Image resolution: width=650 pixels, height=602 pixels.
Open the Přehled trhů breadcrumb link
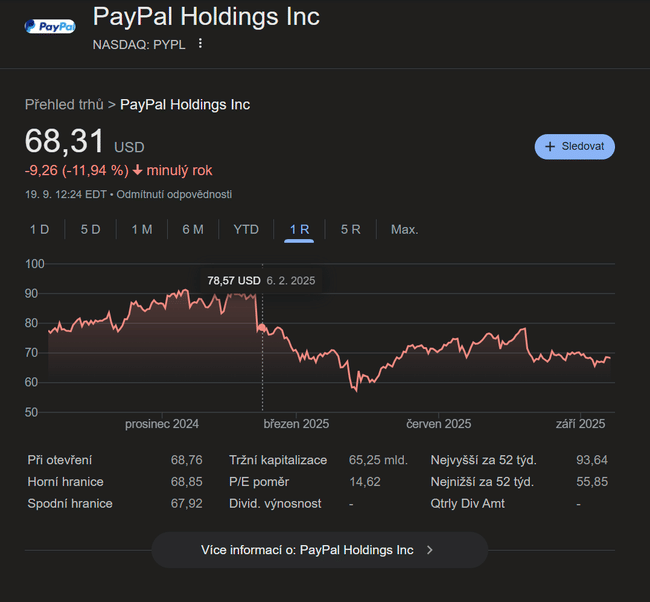(64, 104)
